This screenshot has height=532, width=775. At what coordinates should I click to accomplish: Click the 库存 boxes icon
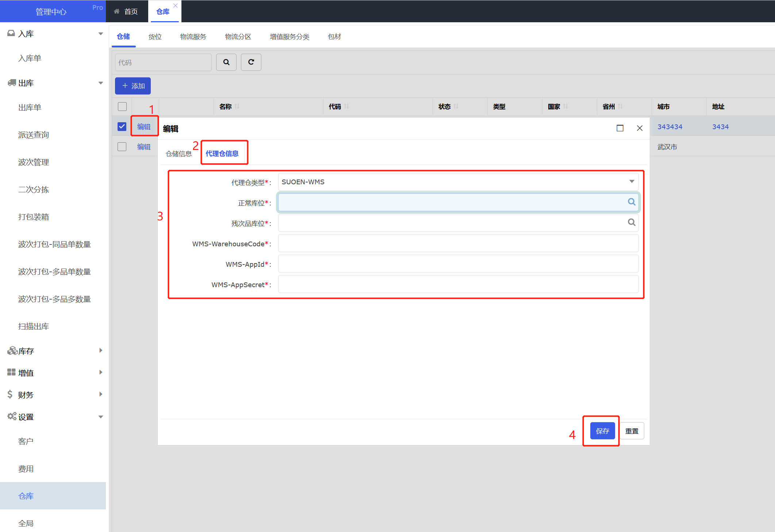(x=12, y=351)
